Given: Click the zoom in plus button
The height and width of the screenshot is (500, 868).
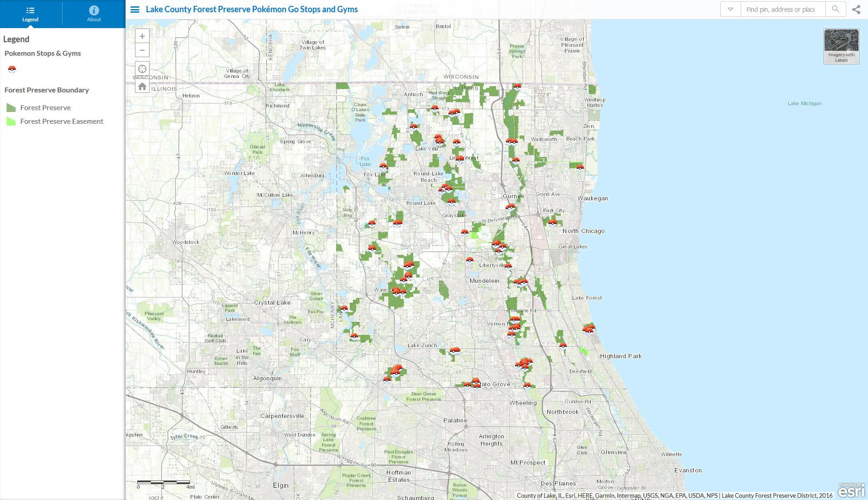Looking at the screenshot, I should click(142, 36).
